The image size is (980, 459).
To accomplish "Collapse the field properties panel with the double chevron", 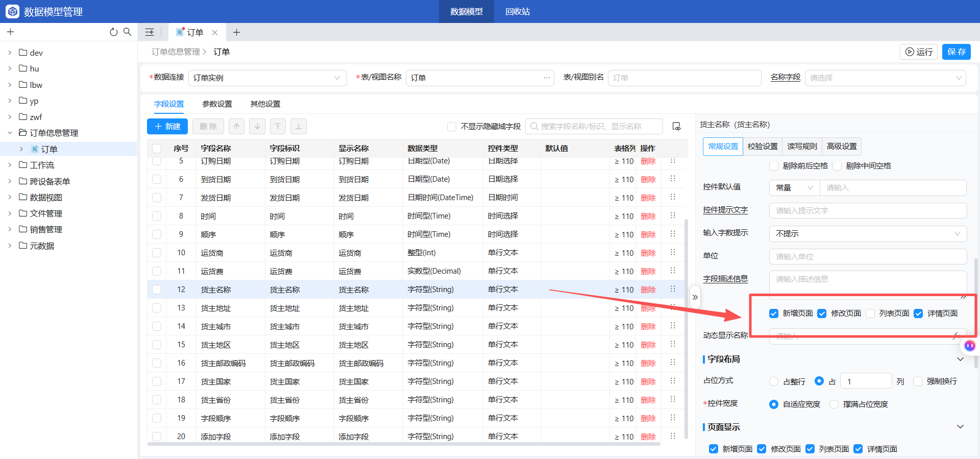I will point(695,297).
